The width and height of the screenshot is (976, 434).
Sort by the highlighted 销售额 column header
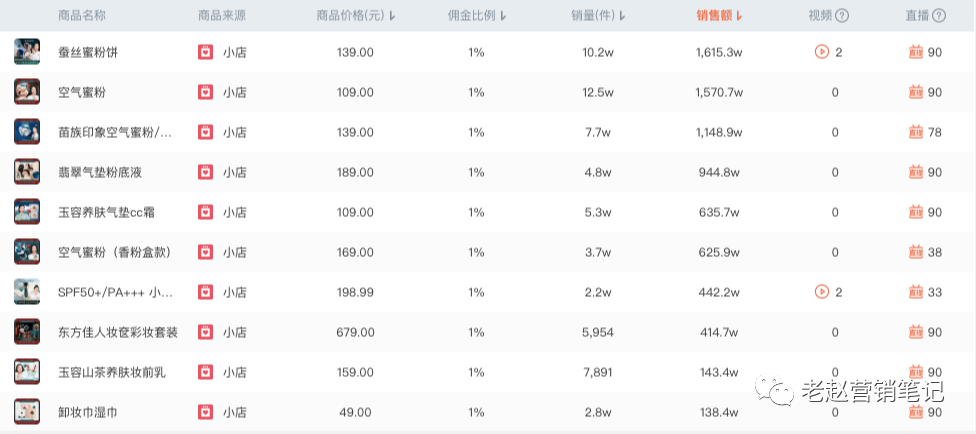click(719, 15)
